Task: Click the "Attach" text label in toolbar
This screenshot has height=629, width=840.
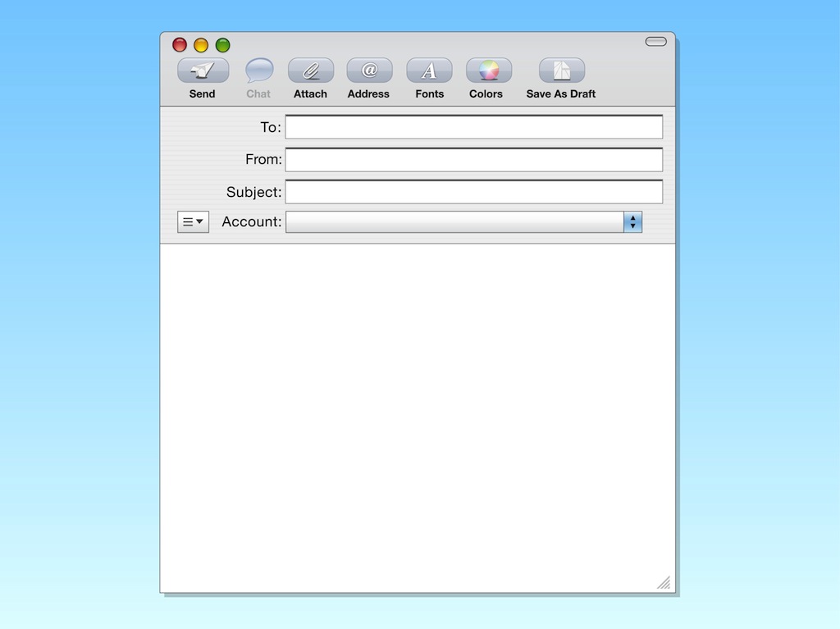Action: click(x=311, y=94)
